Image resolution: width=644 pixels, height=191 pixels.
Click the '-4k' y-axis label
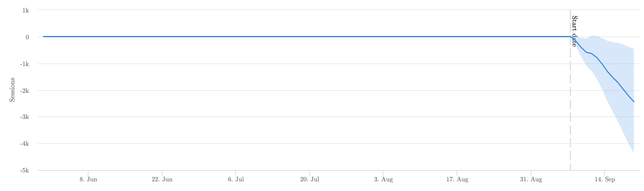click(x=24, y=144)
